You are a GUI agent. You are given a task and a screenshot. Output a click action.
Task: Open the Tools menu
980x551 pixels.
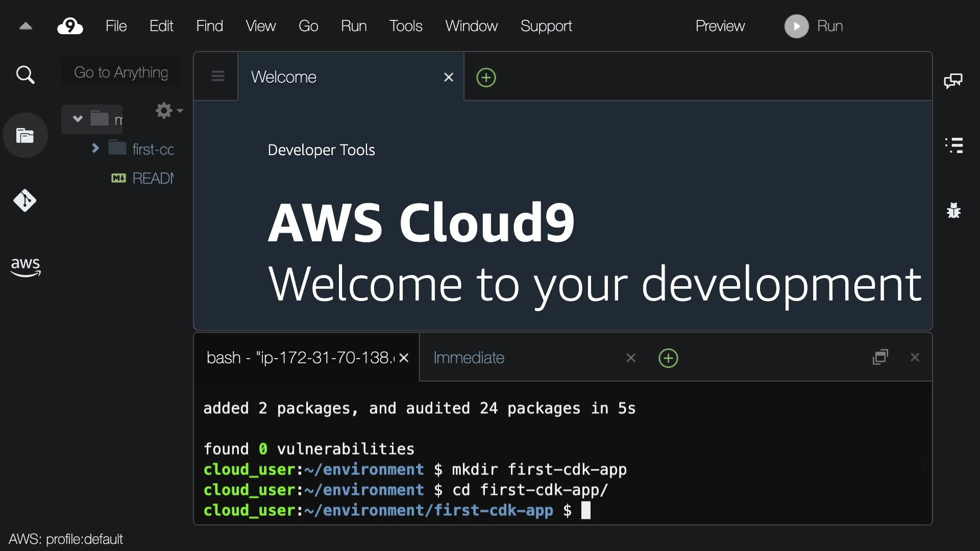405,26
